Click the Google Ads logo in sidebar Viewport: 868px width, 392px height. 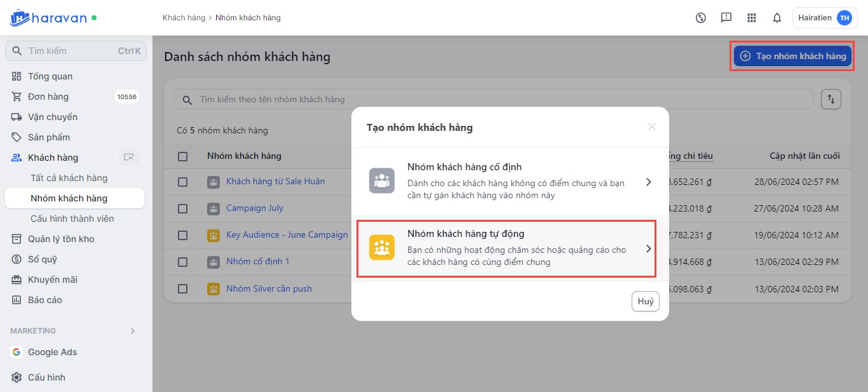17,352
